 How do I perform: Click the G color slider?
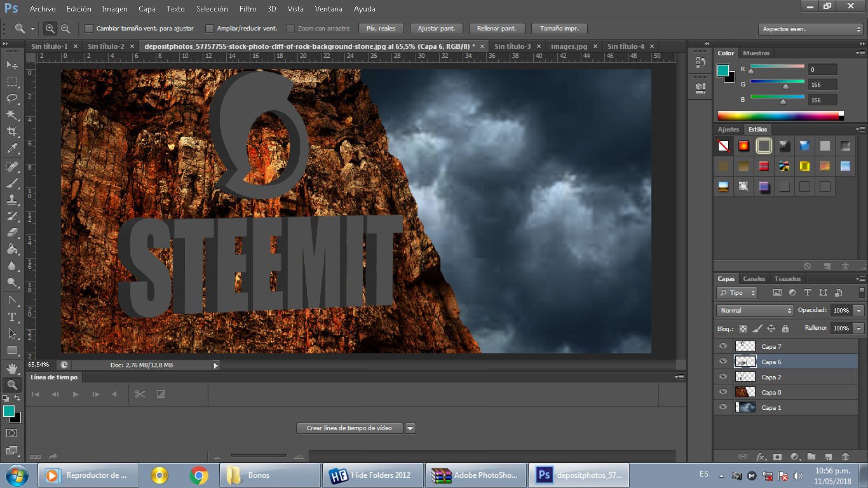click(777, 83)
